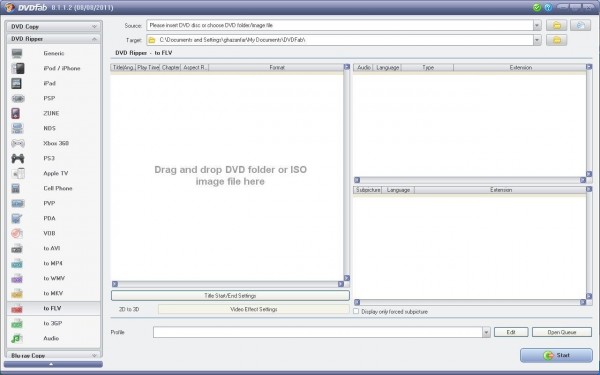Click the Chapter column header
Screen dimensions: 600x375
170,67
